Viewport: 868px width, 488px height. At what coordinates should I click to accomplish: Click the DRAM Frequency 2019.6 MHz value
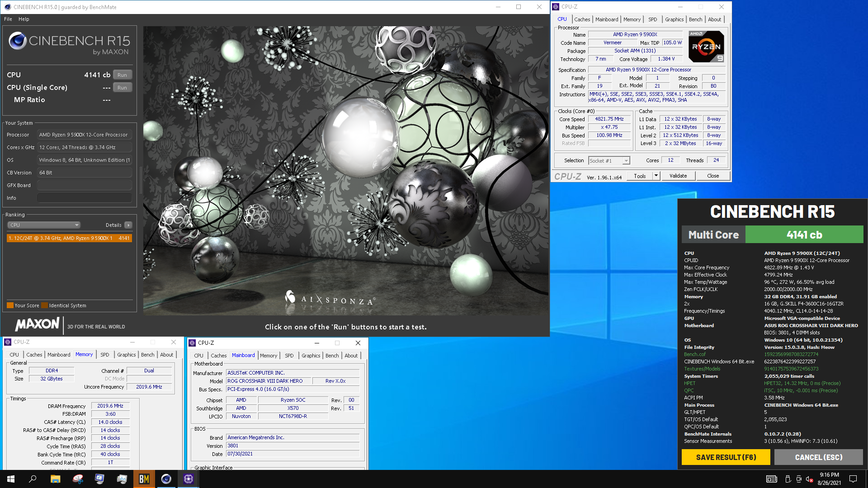(x=110, y=406)
